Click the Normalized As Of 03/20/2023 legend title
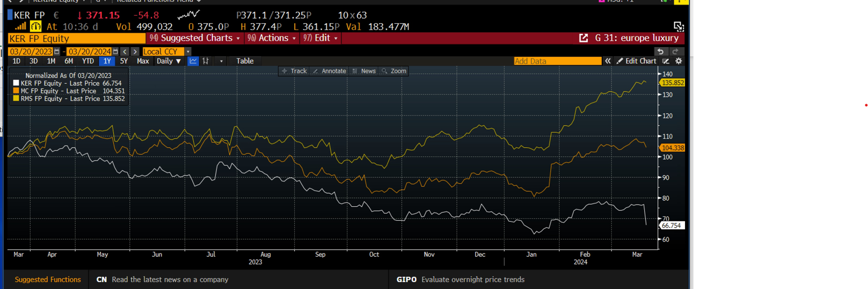The image size is (868, 289). (68, 76)
